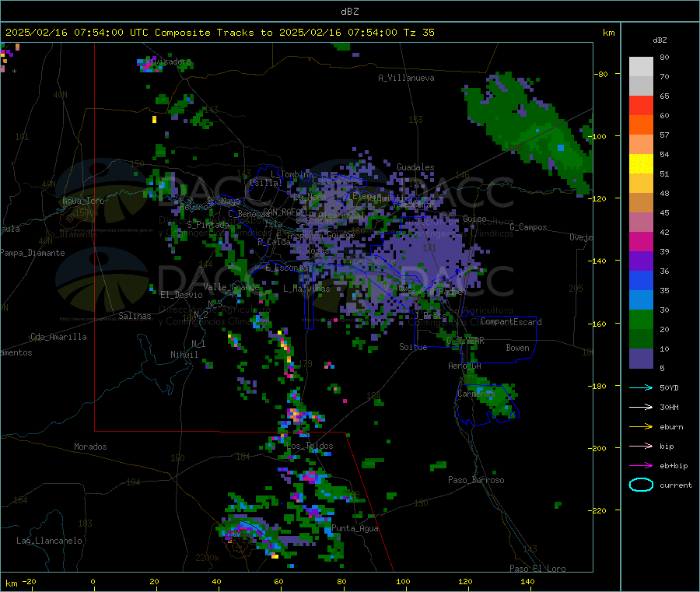Click the 'Bowen' place label

click(x=517, y=347)
